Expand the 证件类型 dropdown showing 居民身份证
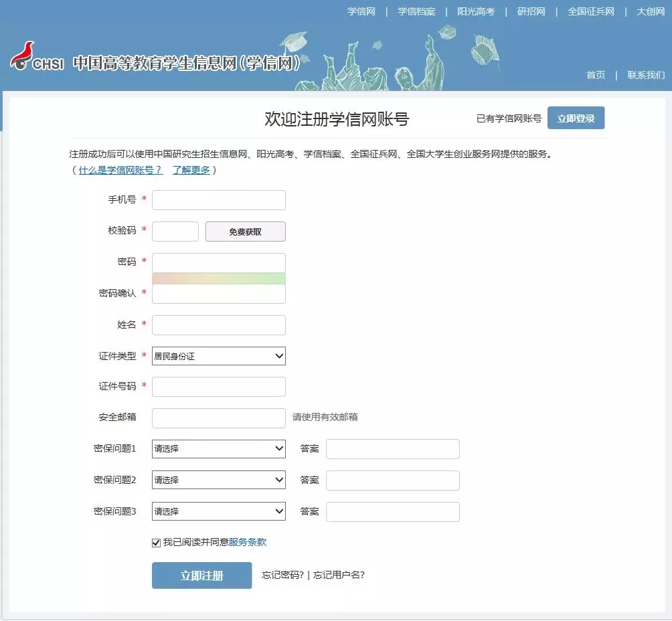This screenshot has height=621, width=672. (219, 356)
